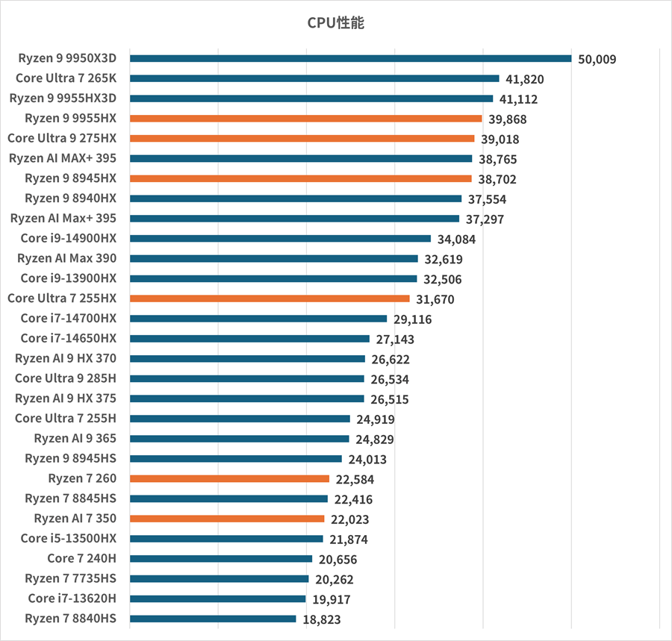
Task: Click the 32,619 score value
Action: pyautogui.click(x=444, y=259)
